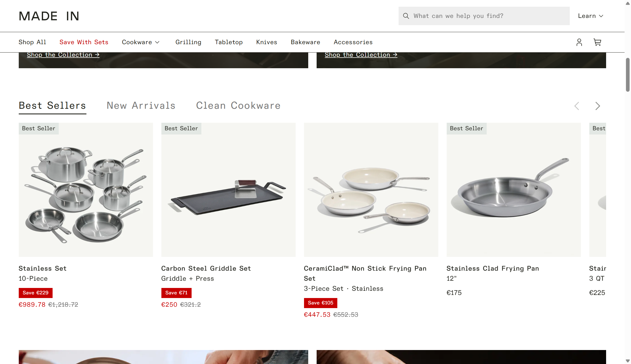The width and height of the screenshot is (631, 364).
Task: Click the left Shop the Collection link
Action: click(x=63, y=55)
